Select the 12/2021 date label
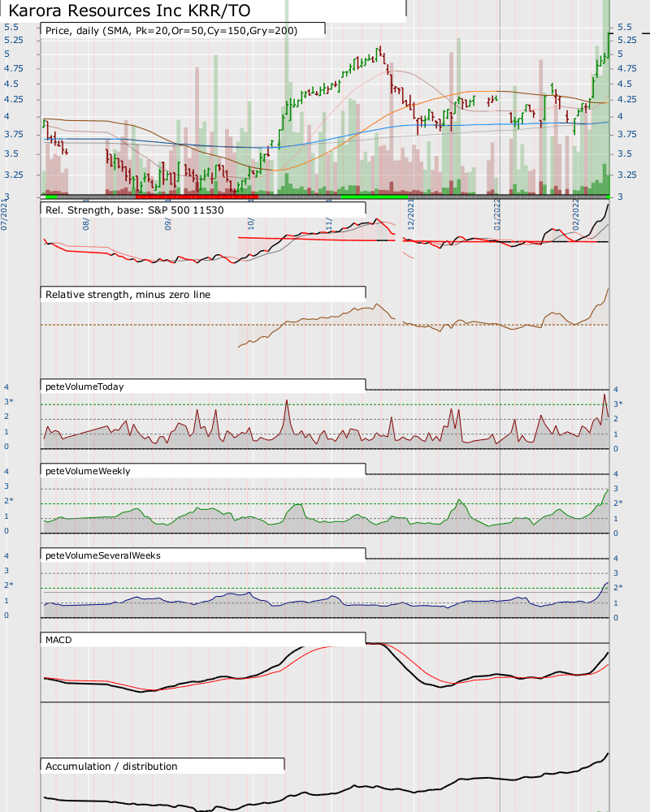The height and width of the screenshot is (812, 650). (411, 215)
